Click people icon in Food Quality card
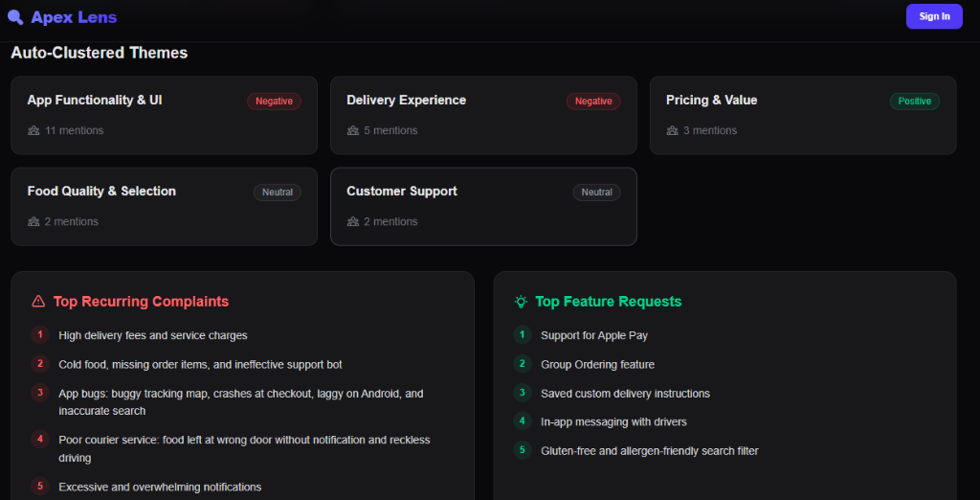The width and height of the screenshot is (980, 500). click(33, 221)
